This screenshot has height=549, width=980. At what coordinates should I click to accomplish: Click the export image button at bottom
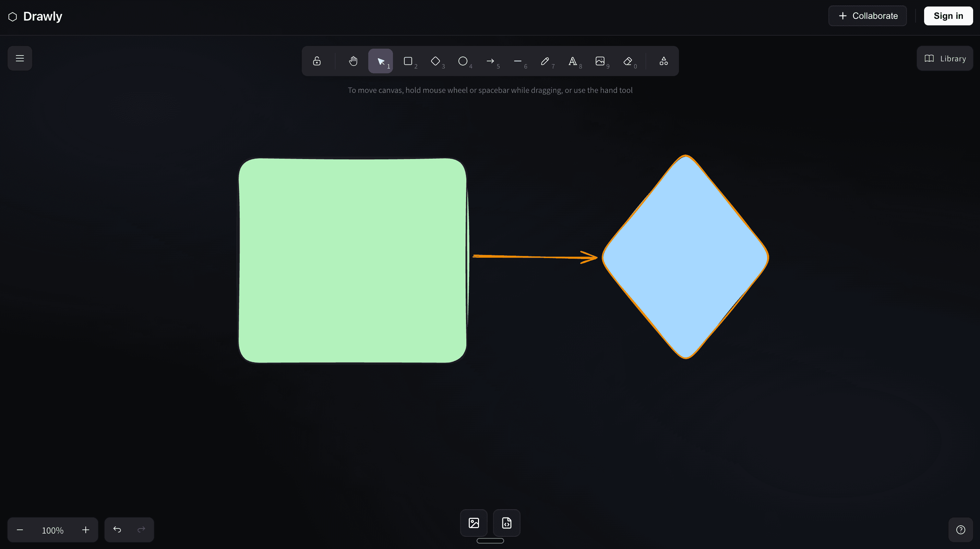474,523
